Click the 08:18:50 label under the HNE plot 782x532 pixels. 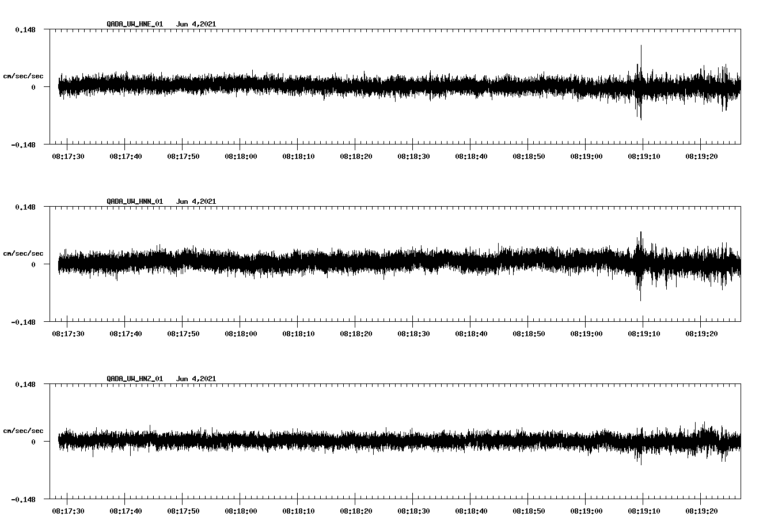[x=529, y=156]
